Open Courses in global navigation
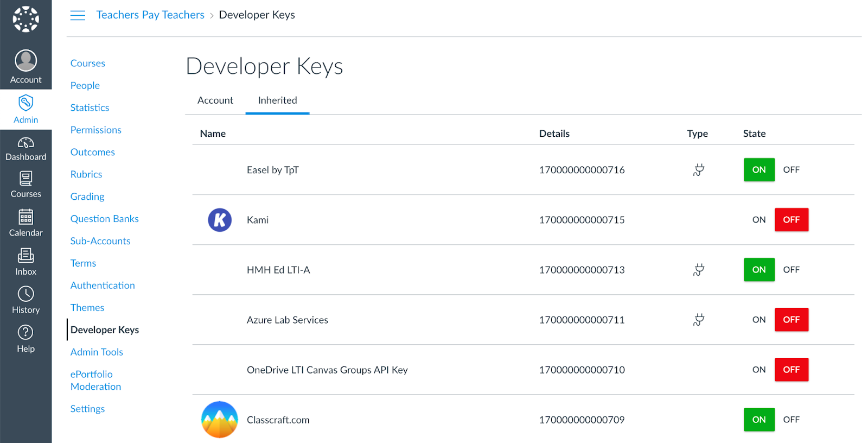Screen dimensions: 868x443 pyautogui.click(x=25, y=185)
